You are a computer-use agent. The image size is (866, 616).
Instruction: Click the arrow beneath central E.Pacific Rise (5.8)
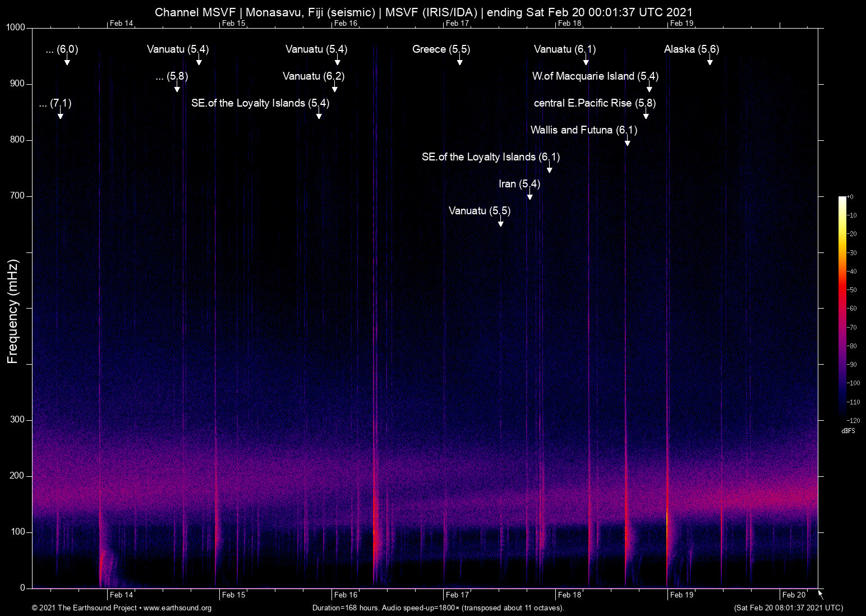(646, 113)
